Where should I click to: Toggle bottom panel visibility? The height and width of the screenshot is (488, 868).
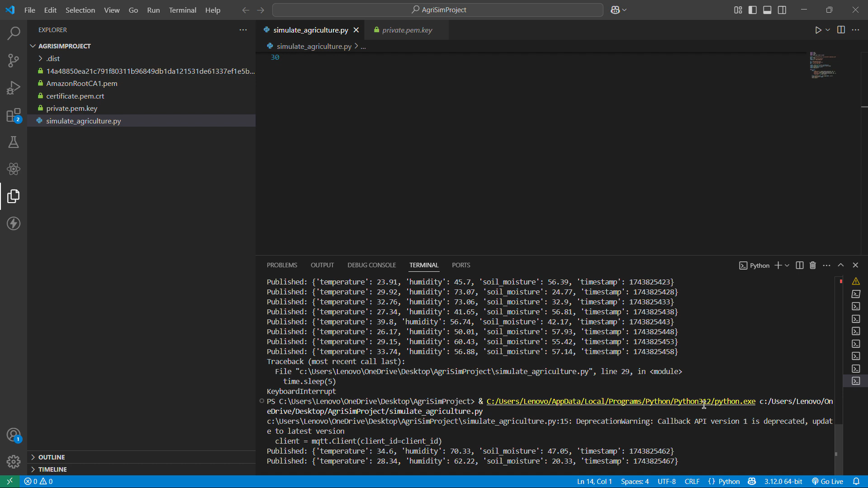point(767,10)
